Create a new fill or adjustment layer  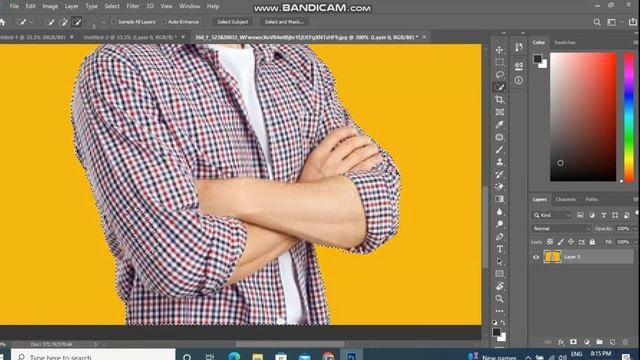(587, 342)
